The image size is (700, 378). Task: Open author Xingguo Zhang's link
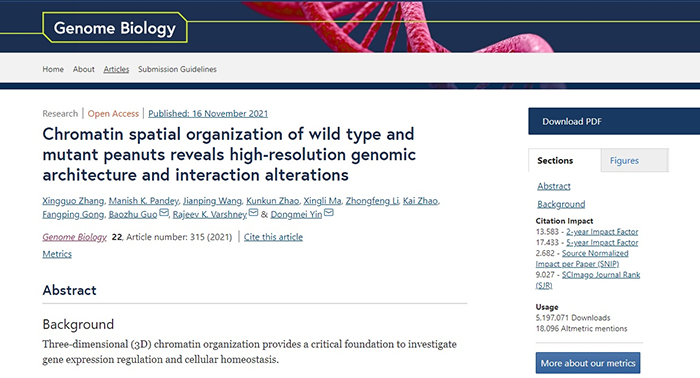(x=73, y=201)
